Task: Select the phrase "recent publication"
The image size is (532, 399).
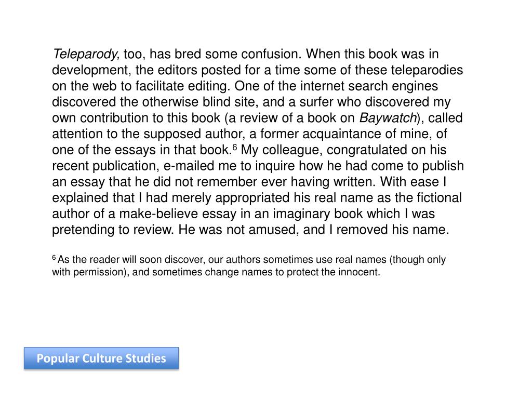Action: 105,166
